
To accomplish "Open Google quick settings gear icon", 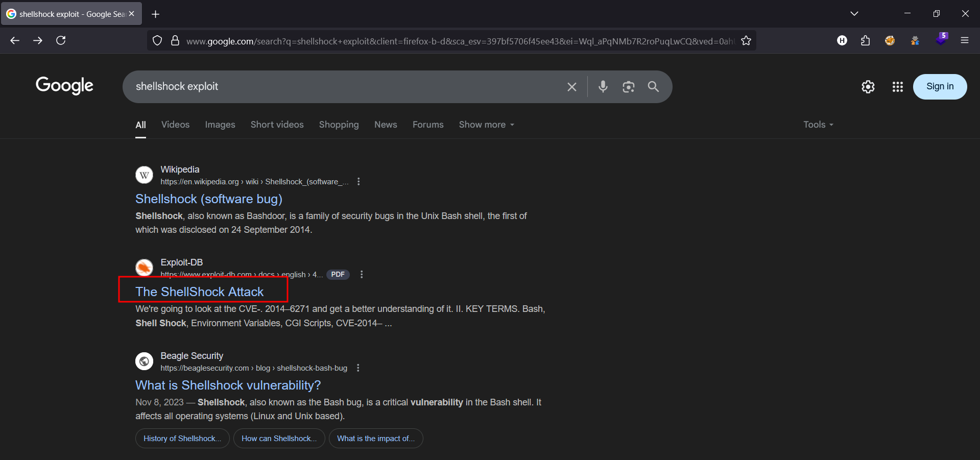I will coord(868,87).
